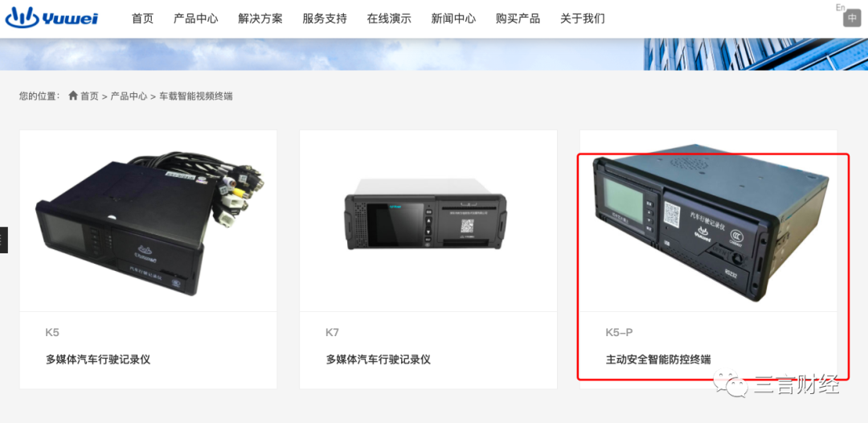The image size is (868, 423).
Task: Go to 购买产品 page
Action: click(518, 18)
